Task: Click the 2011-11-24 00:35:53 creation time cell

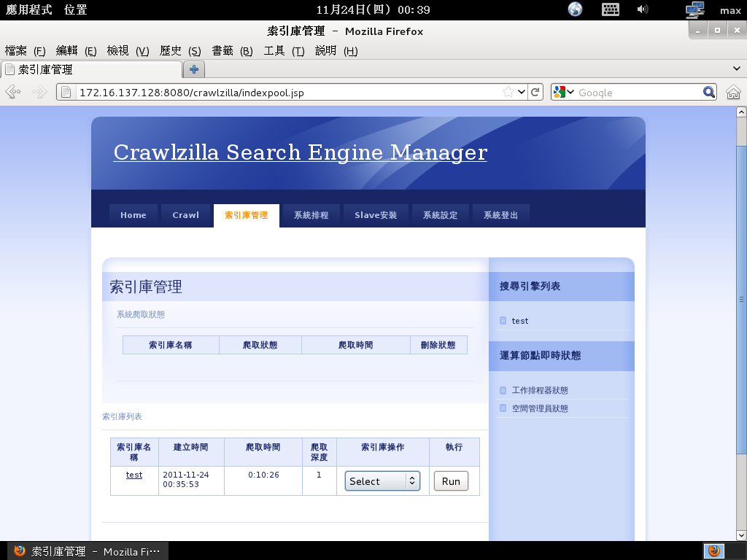Action: pyautogui.click(x=191, y=480)
